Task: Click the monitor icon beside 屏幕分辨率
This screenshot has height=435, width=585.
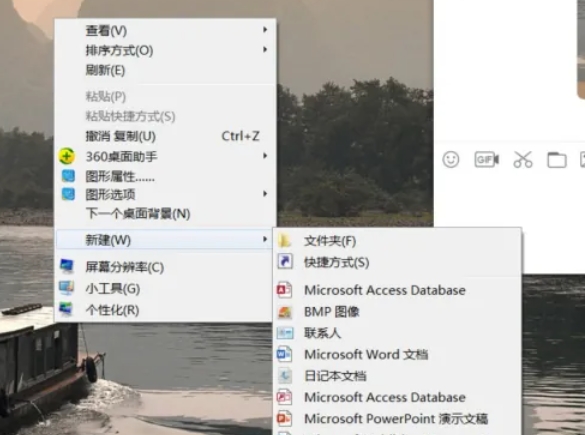Action: tap(67, 266)
